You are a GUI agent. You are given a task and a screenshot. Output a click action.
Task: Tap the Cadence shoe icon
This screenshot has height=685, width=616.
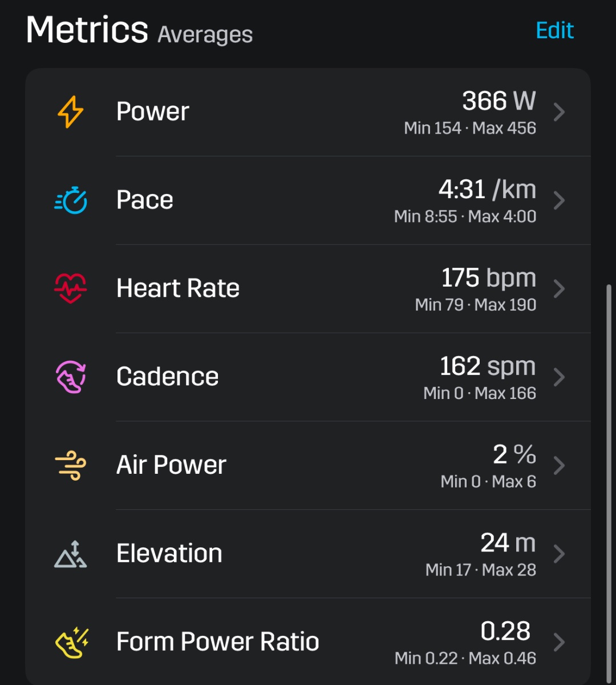[x=71, y=377]
